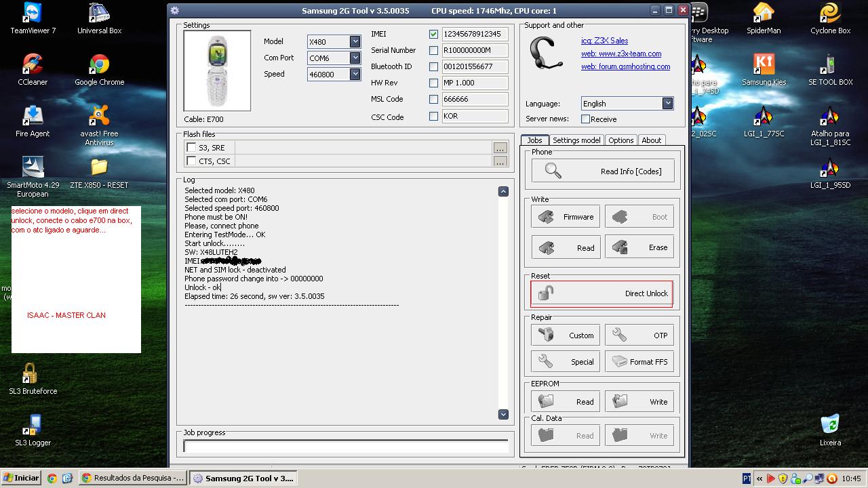Image resolution: width=868 pixels, height=488 pixels.
Task: Open web: www.z3x-team.com link
Action: pos(621,54)
